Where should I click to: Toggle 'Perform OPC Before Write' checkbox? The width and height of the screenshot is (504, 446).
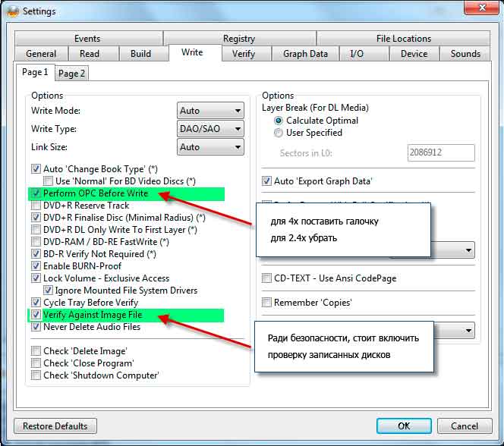pos(36,194)
